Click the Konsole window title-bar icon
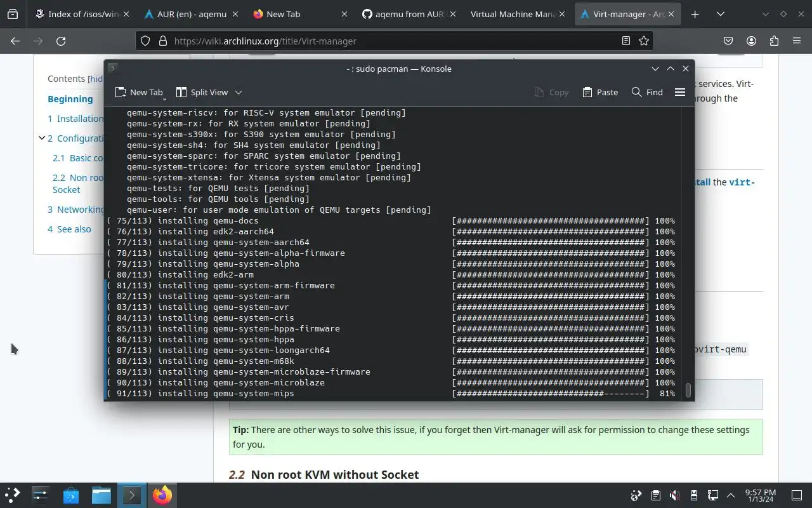Viewport: 812px width, 508px height. pos(112,68)
